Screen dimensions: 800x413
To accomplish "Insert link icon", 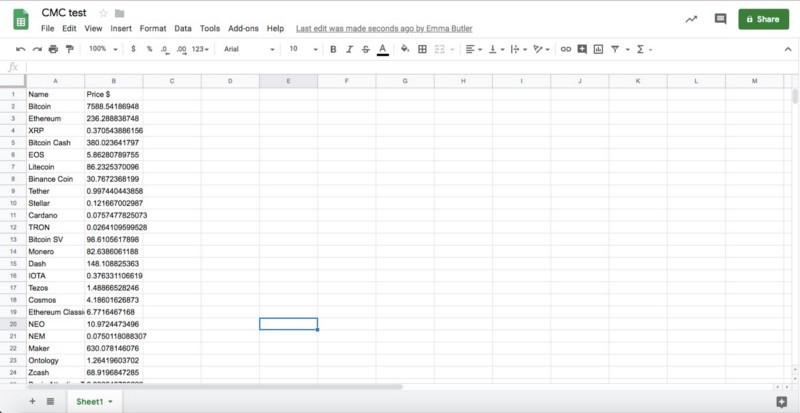I will pos(565,49).
